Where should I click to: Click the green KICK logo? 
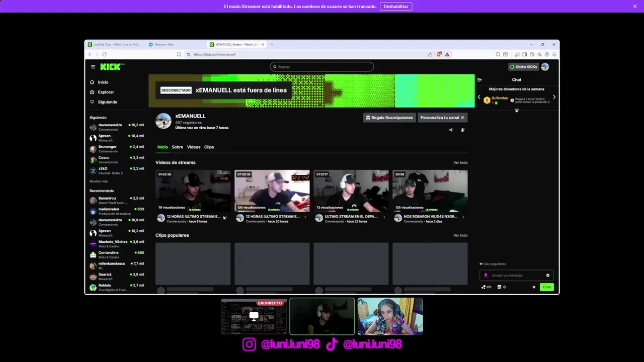[111, 67]
